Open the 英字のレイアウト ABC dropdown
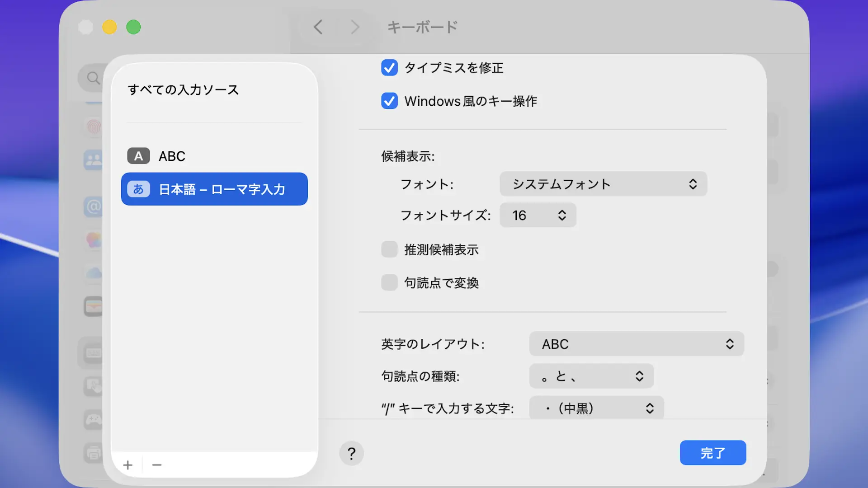 (636, 344)
